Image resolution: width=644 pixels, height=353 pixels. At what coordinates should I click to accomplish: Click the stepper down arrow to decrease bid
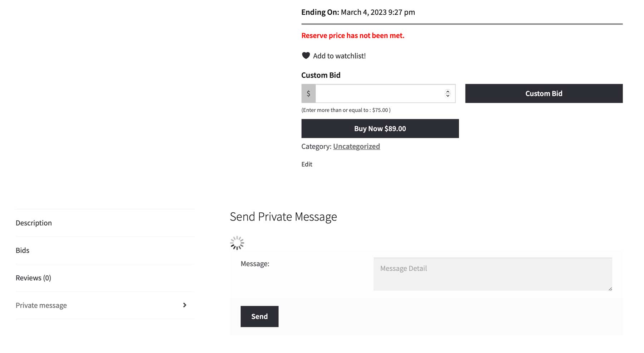[x=448, y=96]
